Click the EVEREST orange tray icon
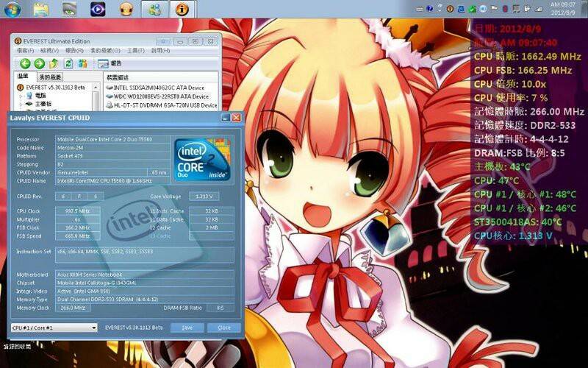This screenshot has height=368, width=588. (x=451, y=8)
